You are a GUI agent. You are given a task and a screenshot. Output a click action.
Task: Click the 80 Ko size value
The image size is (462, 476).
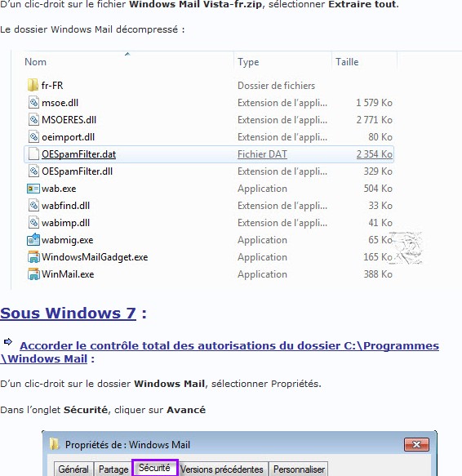tap(380, 137)
